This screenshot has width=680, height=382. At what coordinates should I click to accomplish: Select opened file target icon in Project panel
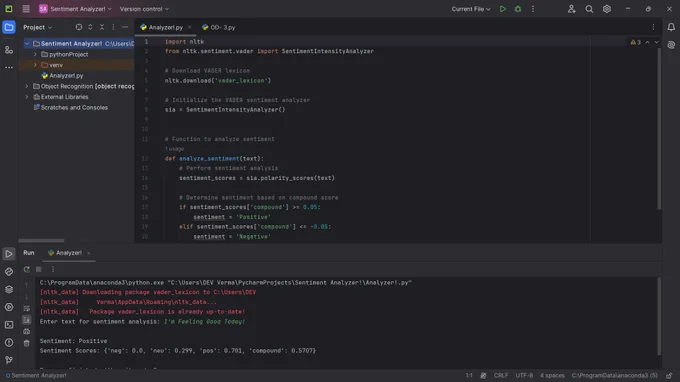click(78, 27)
